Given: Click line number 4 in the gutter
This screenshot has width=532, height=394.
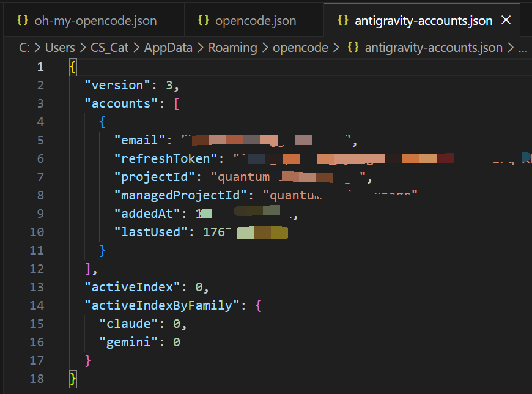Looking at the screenshot, I should [40, 122].
